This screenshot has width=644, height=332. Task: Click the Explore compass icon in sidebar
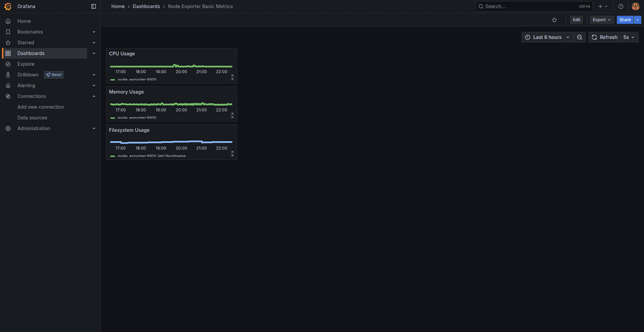pos(8,64)
